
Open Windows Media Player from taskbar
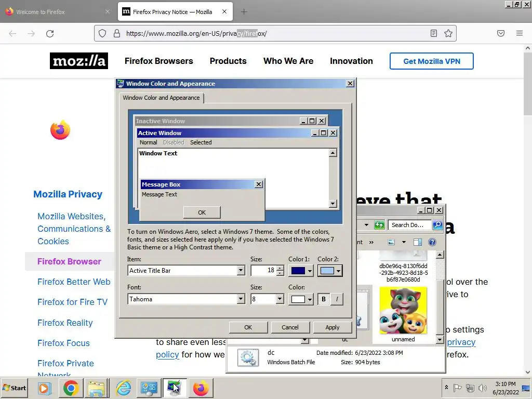point(44,388)
